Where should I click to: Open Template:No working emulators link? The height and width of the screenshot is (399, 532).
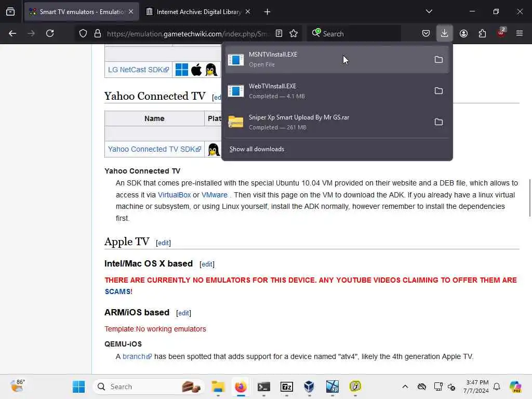coord(155,329)
